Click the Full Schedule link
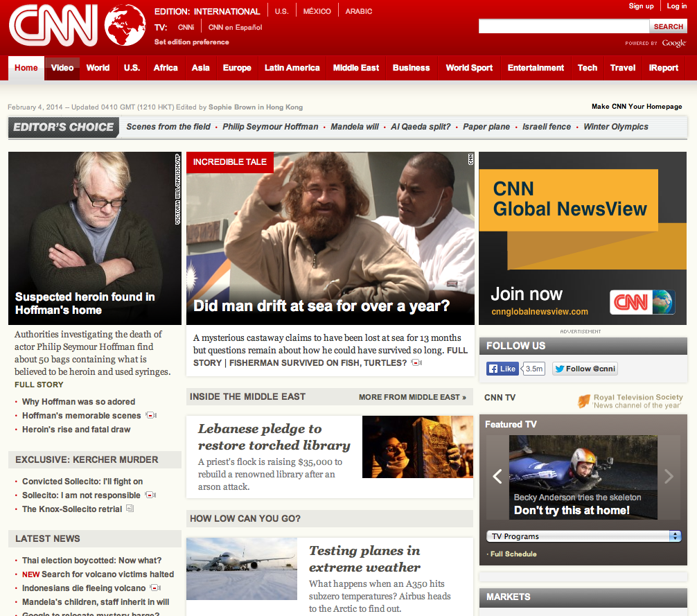697x616 pixels. (x=513, y=554)
